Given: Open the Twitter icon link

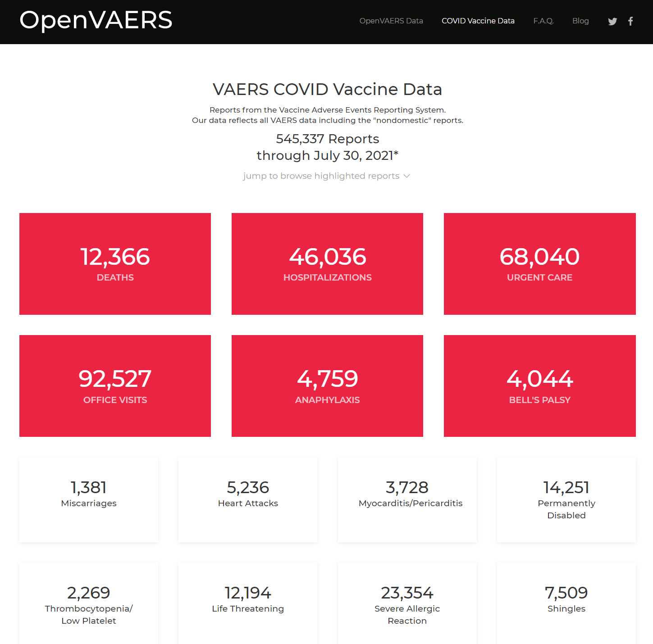Looking at the screenshot, I should click(x=612, y=21).
